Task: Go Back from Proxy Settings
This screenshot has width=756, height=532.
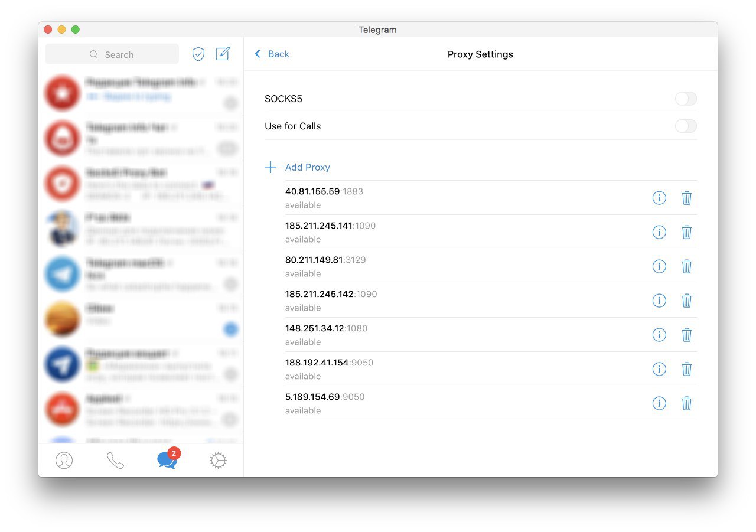Action: pyautogui.click(x=272, y=54)
